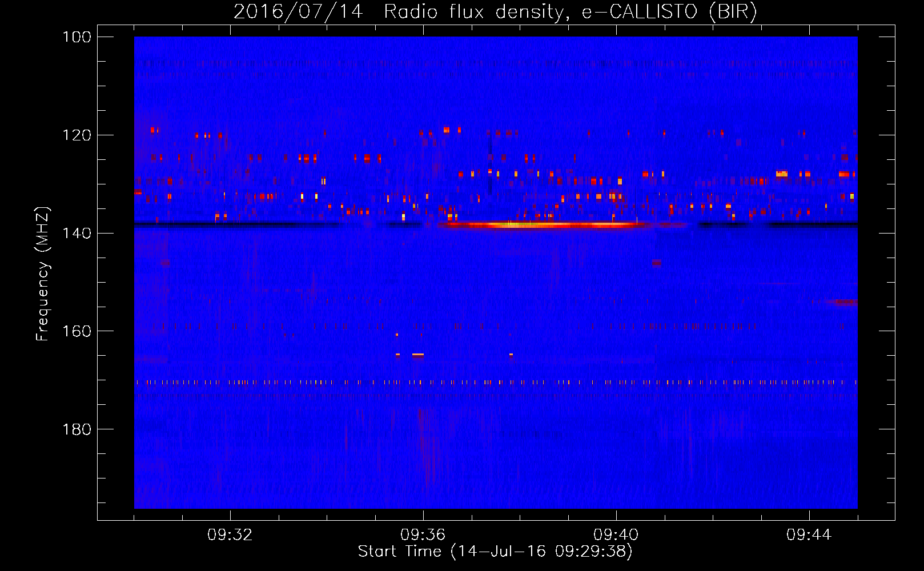This screenshot has width=924, height=571.
Task: Click the 'Start Time (14-Jul-16 09:29:38)' label
Action: tap(495, 552)
